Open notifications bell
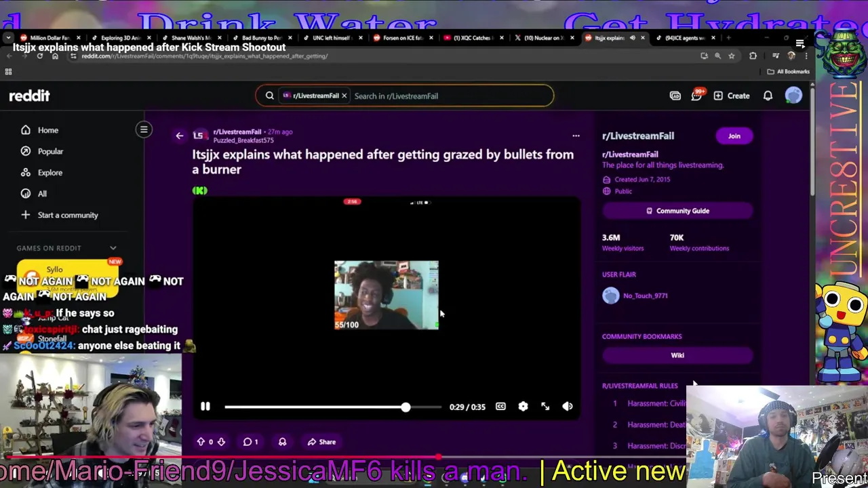This screenshot has height=488, width=868. [768, 96]
